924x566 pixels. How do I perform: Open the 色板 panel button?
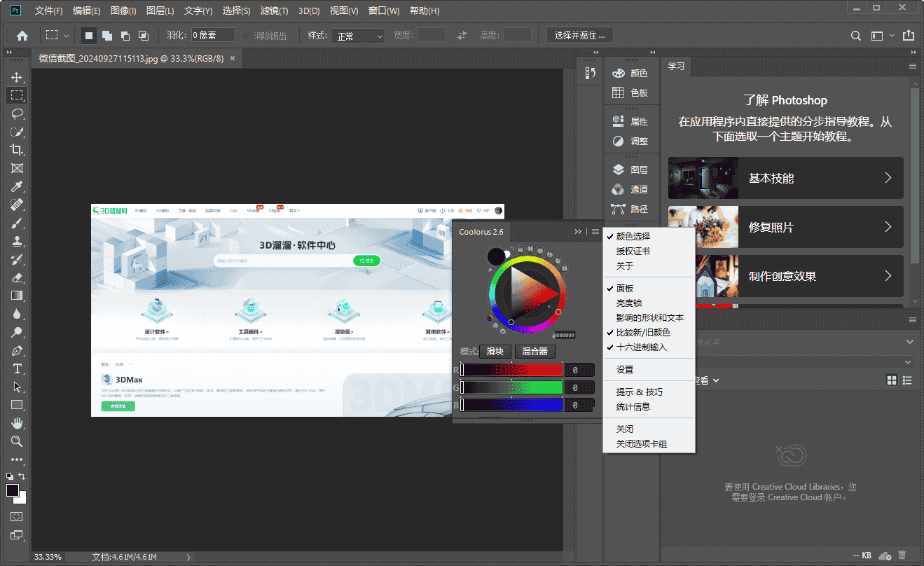(x=630, y=92)
